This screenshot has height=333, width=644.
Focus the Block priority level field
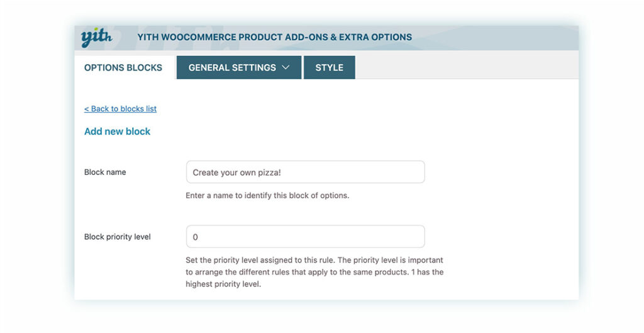click(x=305, y=237)
